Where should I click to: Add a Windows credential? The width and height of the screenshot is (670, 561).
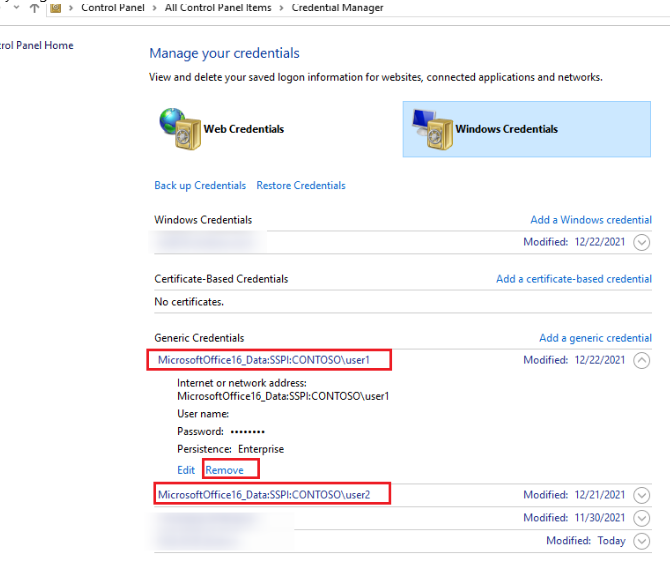point(591,220)
